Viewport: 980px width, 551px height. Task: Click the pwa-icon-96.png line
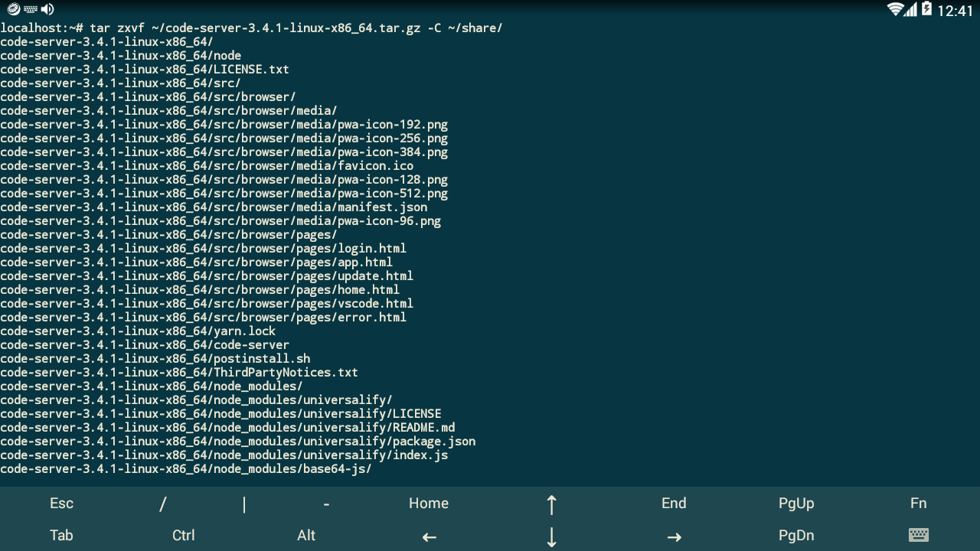[x=220, y=220]
